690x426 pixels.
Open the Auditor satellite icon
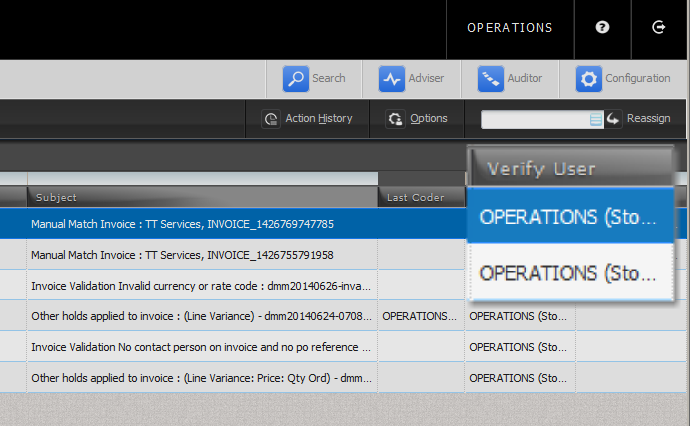(x=489, y=78)
